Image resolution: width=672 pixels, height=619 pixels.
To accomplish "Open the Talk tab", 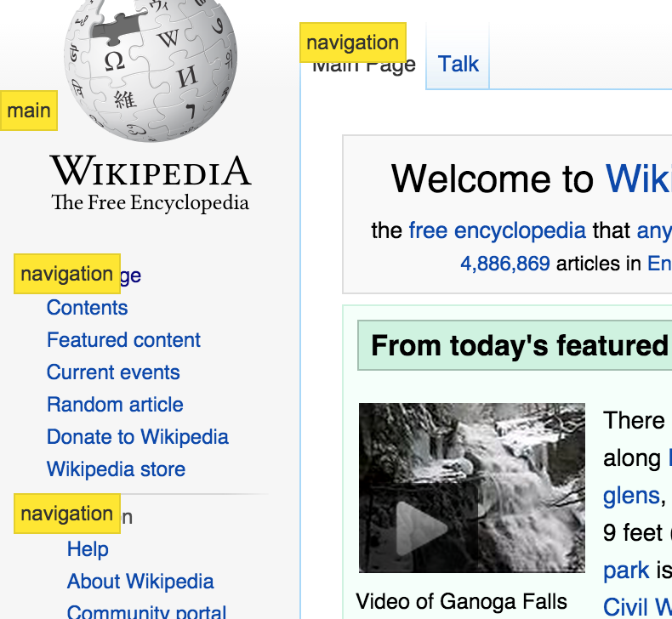I will point(458,65).
